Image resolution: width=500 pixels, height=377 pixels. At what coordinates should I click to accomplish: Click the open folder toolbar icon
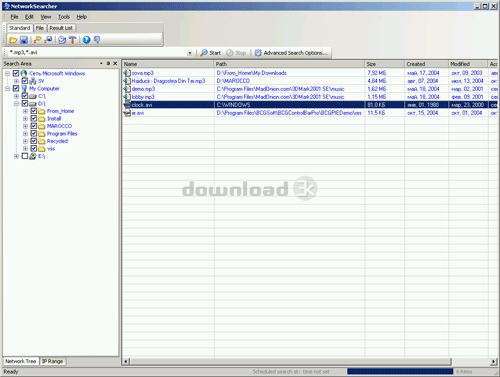click(13, 40)
